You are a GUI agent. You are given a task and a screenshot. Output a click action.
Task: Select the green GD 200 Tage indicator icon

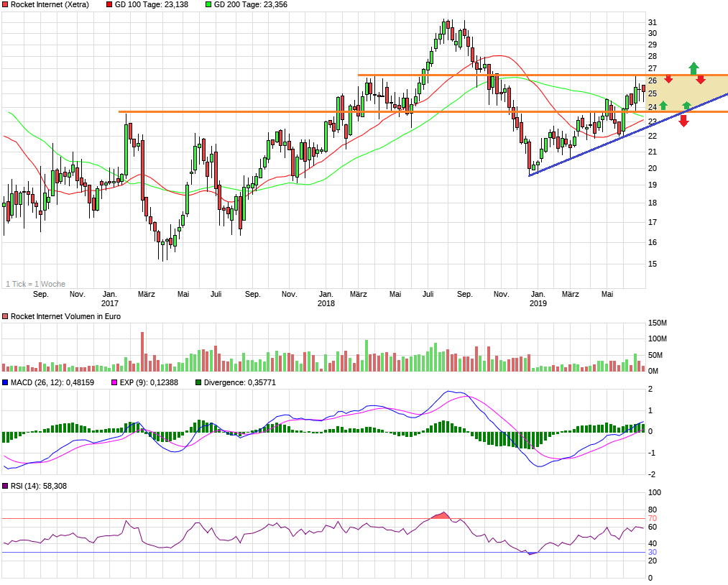point(209,5)
